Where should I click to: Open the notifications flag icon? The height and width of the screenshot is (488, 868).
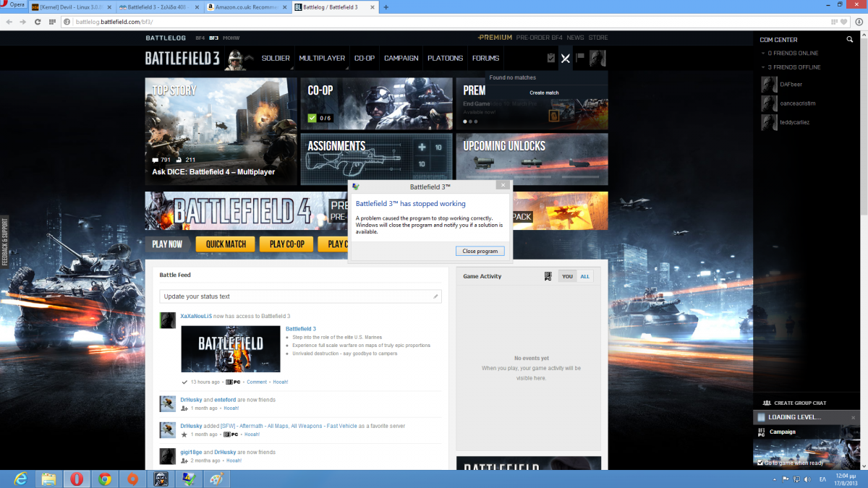click(x=580, y=57)
